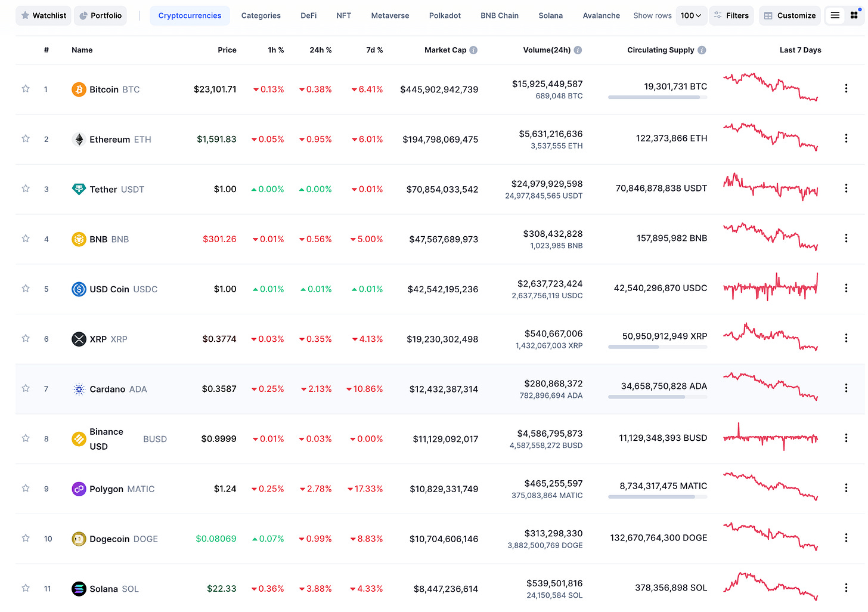Screen dimensions: 868x612
Task: Switch to the NFT tab
Action: point(343,16)
